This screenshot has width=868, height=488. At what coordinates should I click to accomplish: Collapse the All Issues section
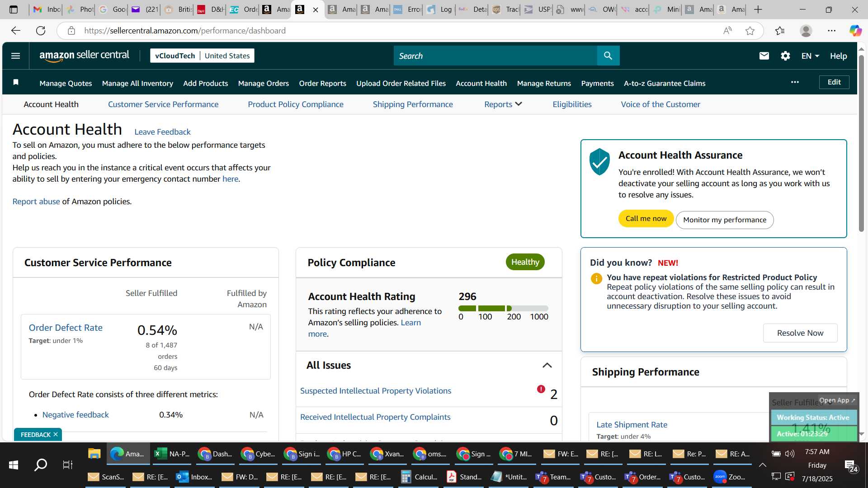click(547, 365)
